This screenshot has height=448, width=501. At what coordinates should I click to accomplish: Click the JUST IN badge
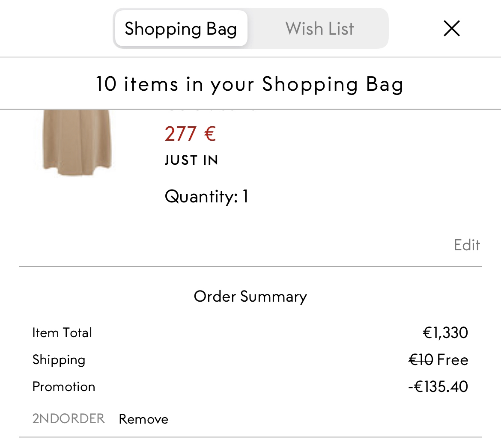coord(191,160)
